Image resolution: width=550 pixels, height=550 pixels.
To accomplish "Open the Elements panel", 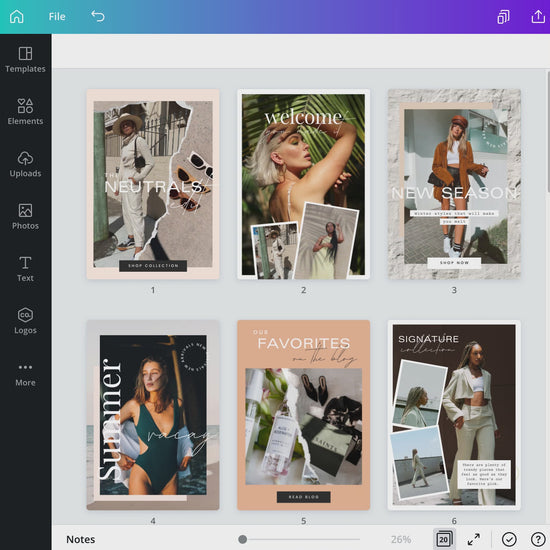I will [x=25, y=112].
